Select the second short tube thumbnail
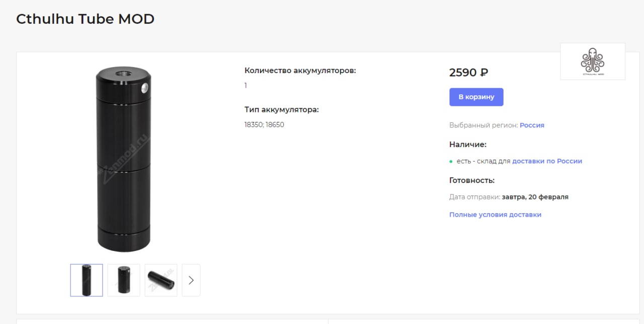644x324 pixels. tap(124, 280)
